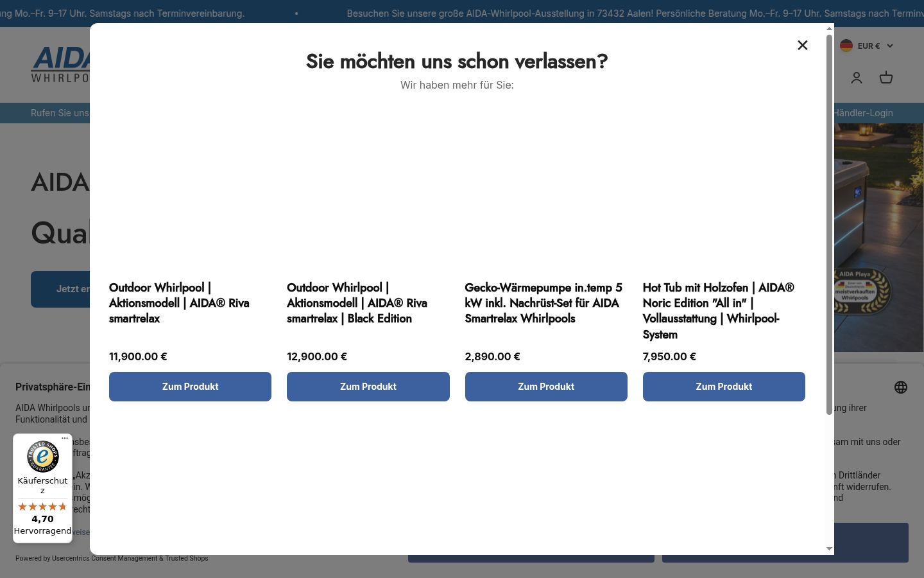This screenshot has width=924, height=578.
Task: Close the exit popup with the X
Action: click(x=802, y=45)
